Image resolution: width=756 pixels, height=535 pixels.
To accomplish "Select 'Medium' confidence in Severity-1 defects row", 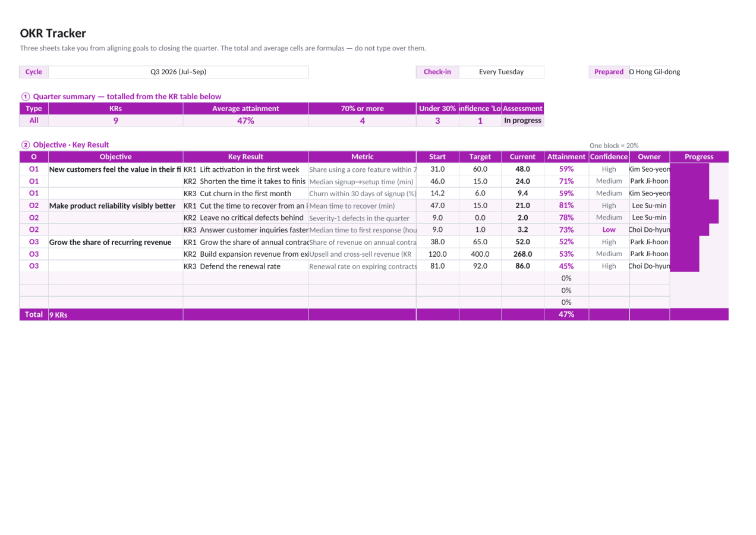I will coord(609,218).
